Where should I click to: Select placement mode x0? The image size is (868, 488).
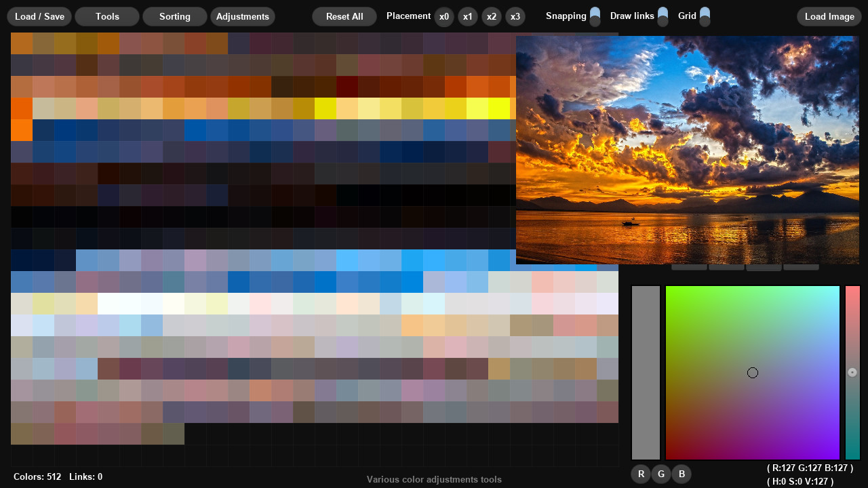click(x=444, y=17)
